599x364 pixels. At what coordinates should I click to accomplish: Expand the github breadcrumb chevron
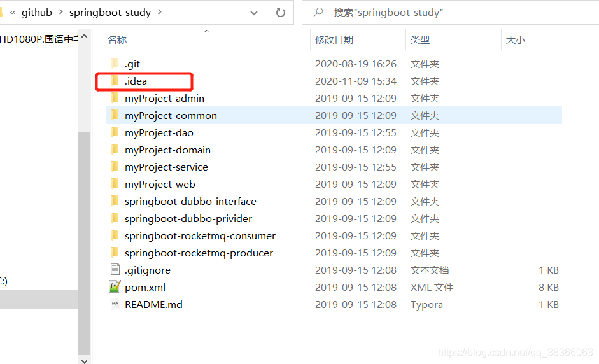pos(60,12)
